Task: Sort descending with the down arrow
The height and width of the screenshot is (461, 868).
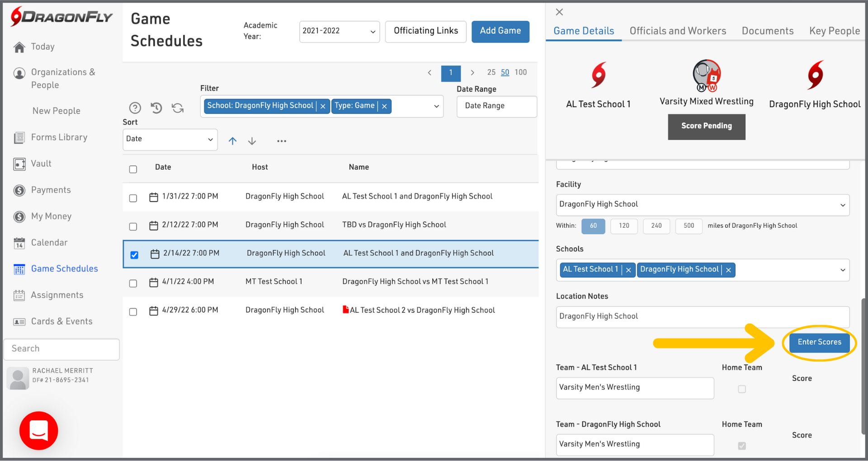Action: click(252, 141)
